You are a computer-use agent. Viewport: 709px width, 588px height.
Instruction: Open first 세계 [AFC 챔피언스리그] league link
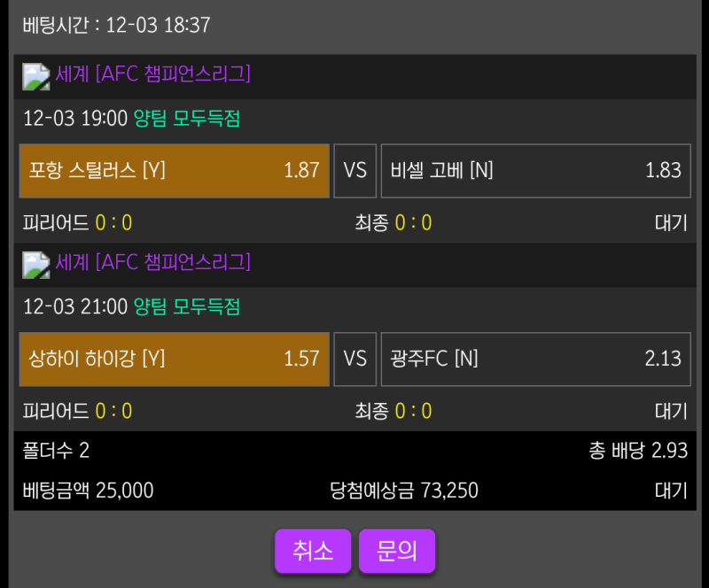(153, 74)
